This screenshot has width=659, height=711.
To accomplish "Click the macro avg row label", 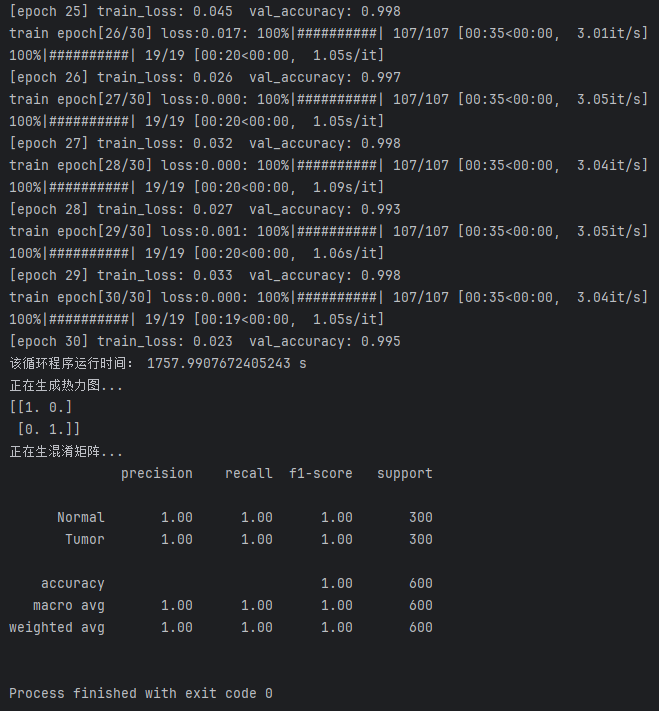I will click(69, 605).
